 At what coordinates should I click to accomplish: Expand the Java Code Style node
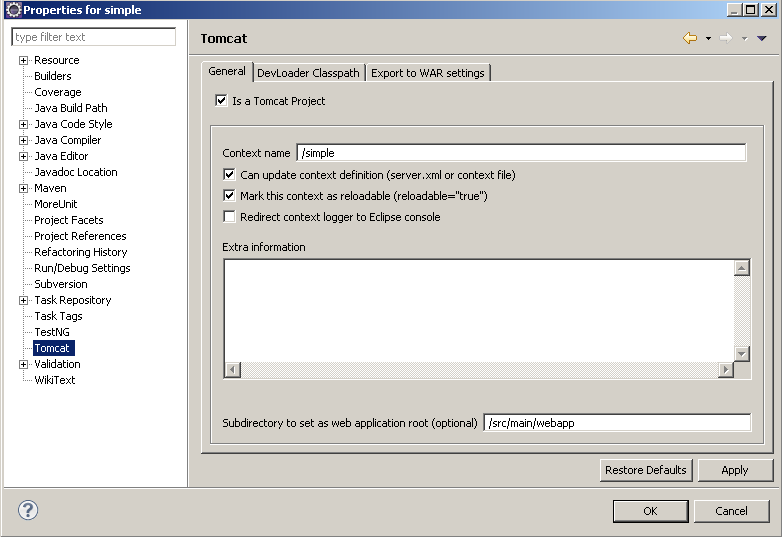click(x=23, y=124)
